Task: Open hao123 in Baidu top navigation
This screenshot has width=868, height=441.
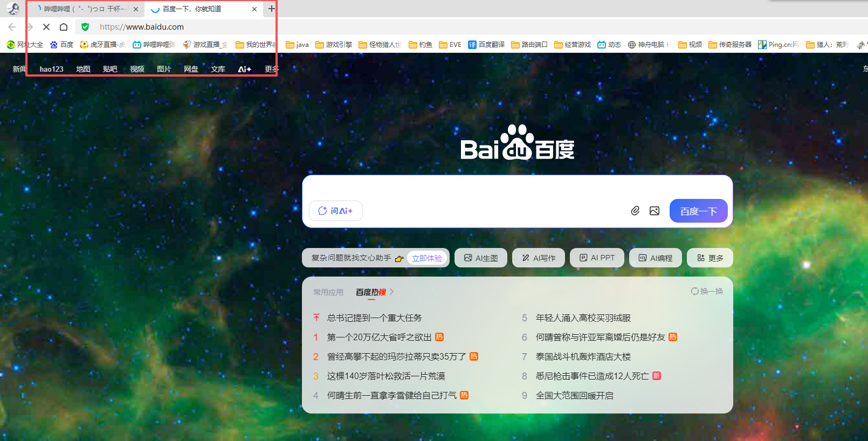Action: click(x=52, y=69)
